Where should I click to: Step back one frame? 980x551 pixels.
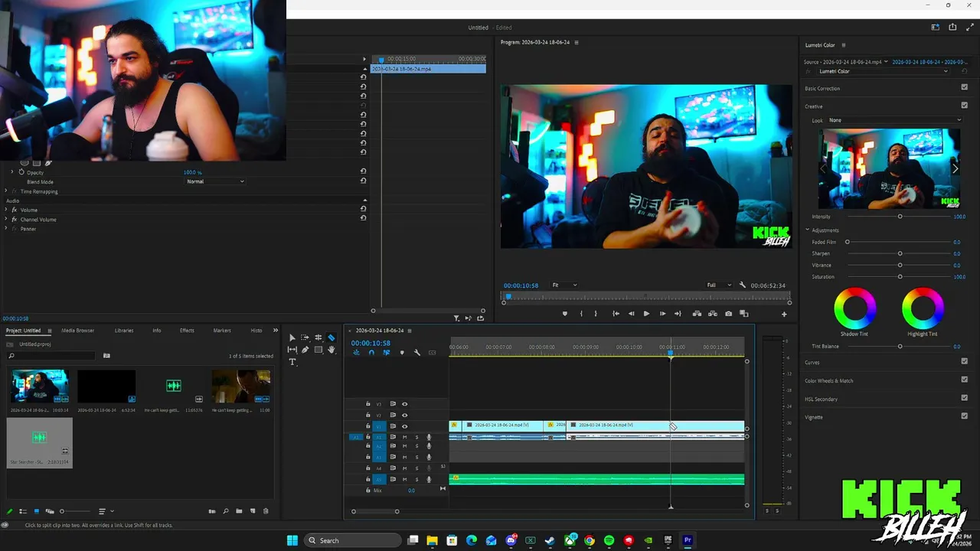pyautogui.click(x=631, y=314)
